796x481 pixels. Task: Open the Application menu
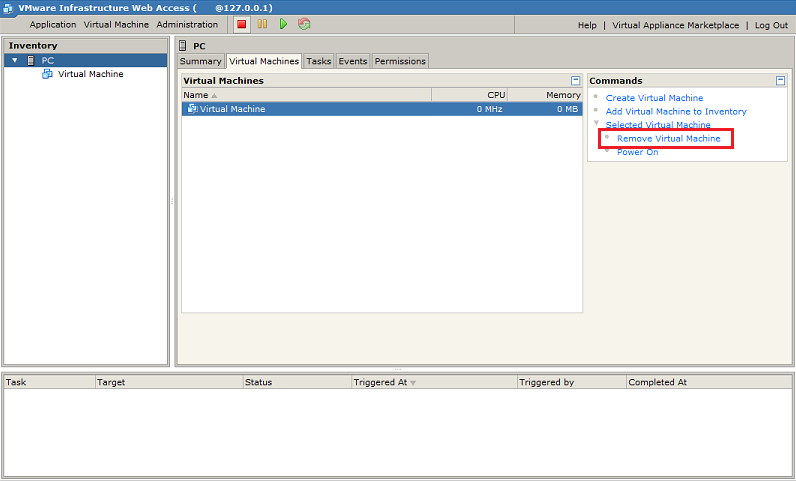[x=53, y=25]
